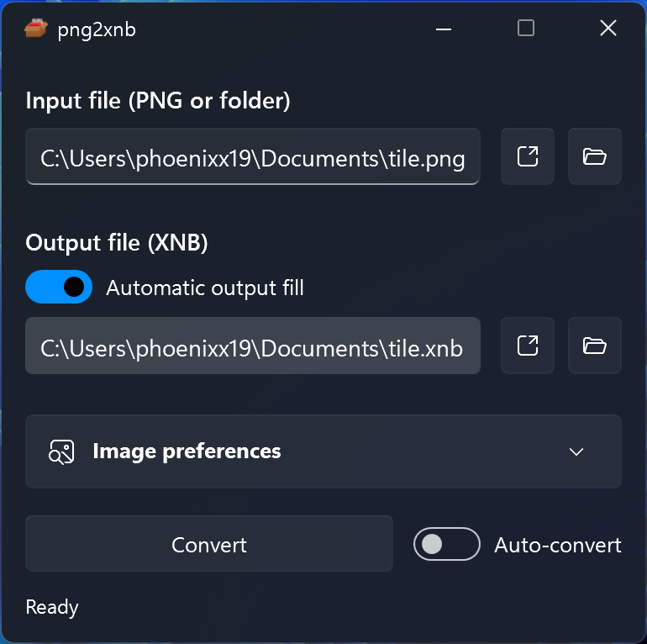Expand Image preferences using the chevron arrow
Viewport: 647px width, 644px height.
point(576,451)
